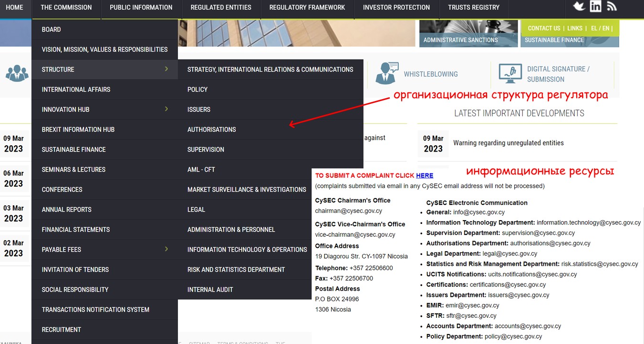Image resolution: width=644 pixels, height=344 pixels.
Task: Click the Whistleblowing person icon
Action: coord(386,73)
